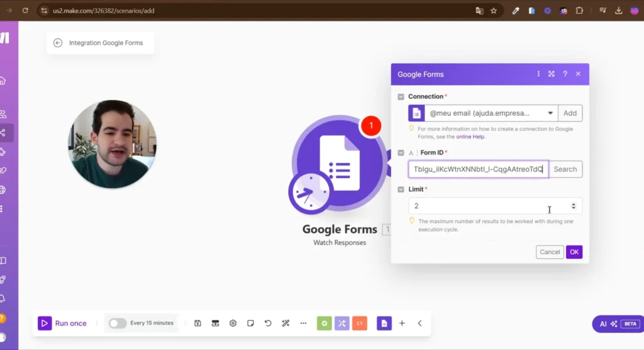Click the orange Text parser icon
The width and height of the screenshot is (644, 350).
tap(360, 324)
